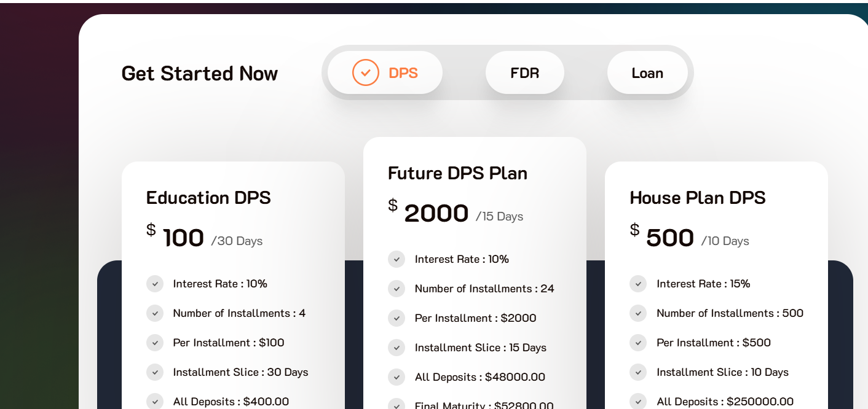Click the Get Started Now heading
Image resolution: width=868 pixels, height=409 pixels.
(x=200, y=74)
